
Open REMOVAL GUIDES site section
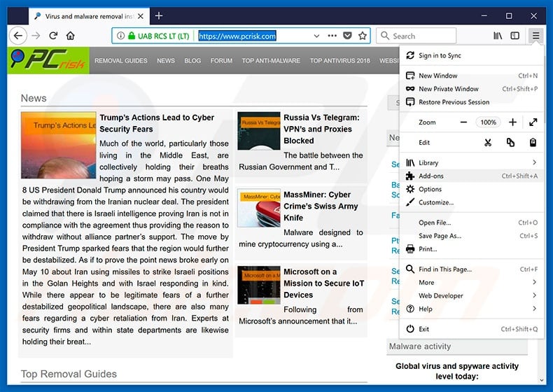pyautogui.click(x=121, y=61)
